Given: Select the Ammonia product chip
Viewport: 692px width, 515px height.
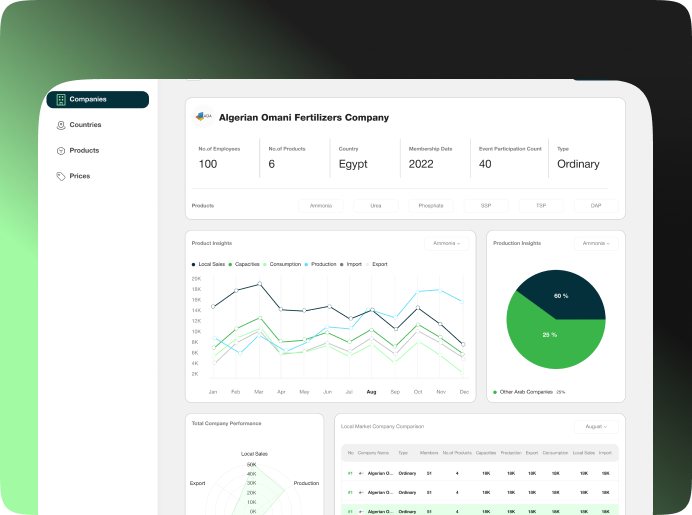Looking at the screenshot, I should [x=321, y=206].
